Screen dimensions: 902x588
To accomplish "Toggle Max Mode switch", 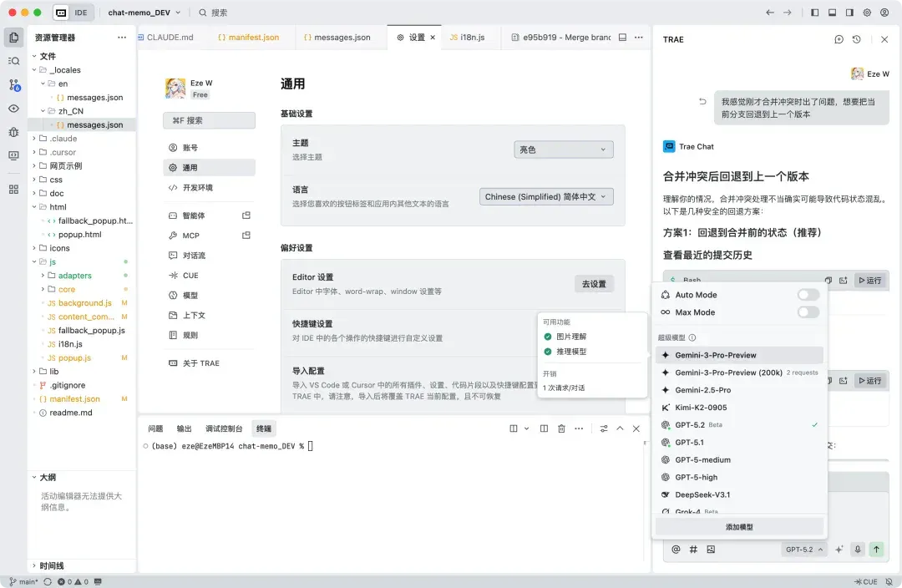I will coord(808,312).
